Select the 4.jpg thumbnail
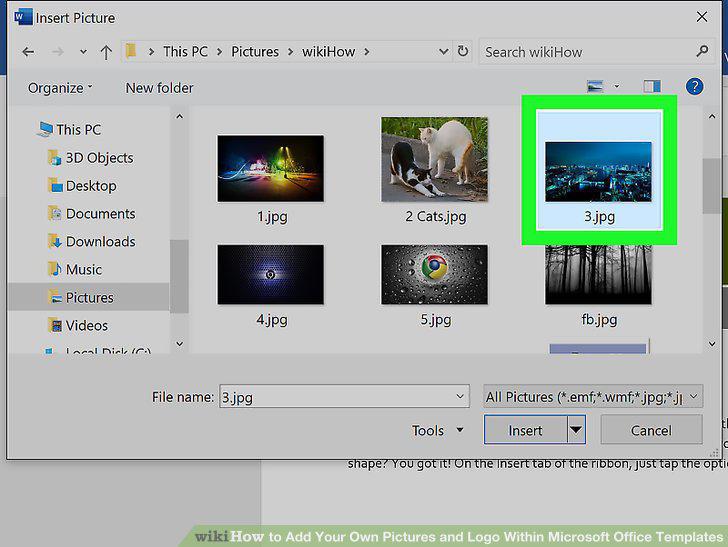Image resolution: width=728 pixels, height=547 pixels. pyautogui.click(x=271, y=274)
